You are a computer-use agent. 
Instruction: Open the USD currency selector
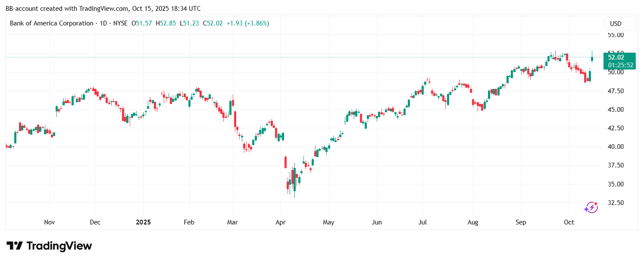click(620, 24)
